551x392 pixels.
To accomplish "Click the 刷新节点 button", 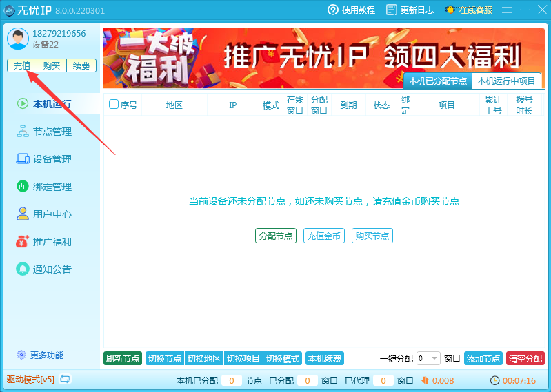I will coord(123,358).
